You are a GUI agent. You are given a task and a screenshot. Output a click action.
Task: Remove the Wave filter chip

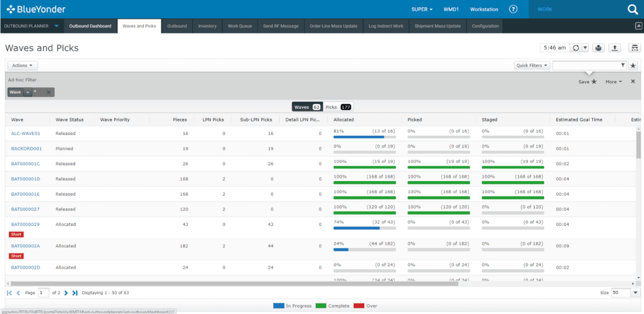click(48, 92)
